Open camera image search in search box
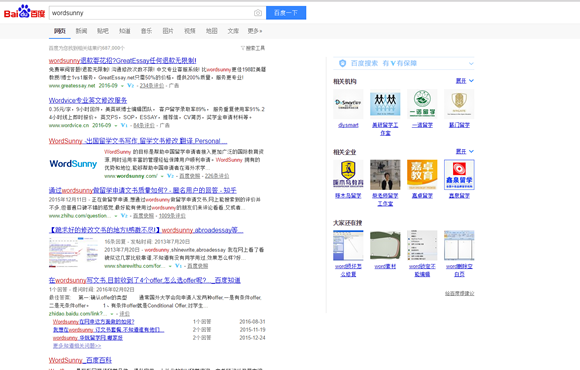This screenshot has width=580, height=370. 258,13
